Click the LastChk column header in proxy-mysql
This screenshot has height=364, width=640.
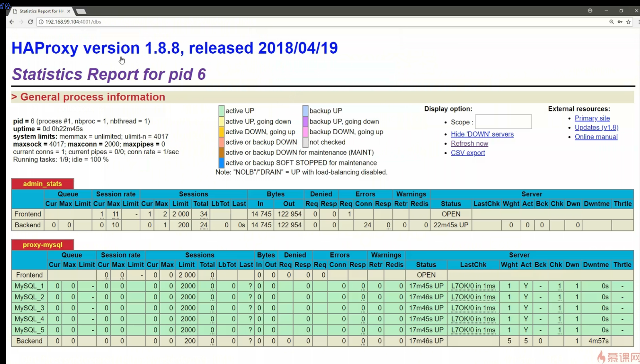[473, 265]
